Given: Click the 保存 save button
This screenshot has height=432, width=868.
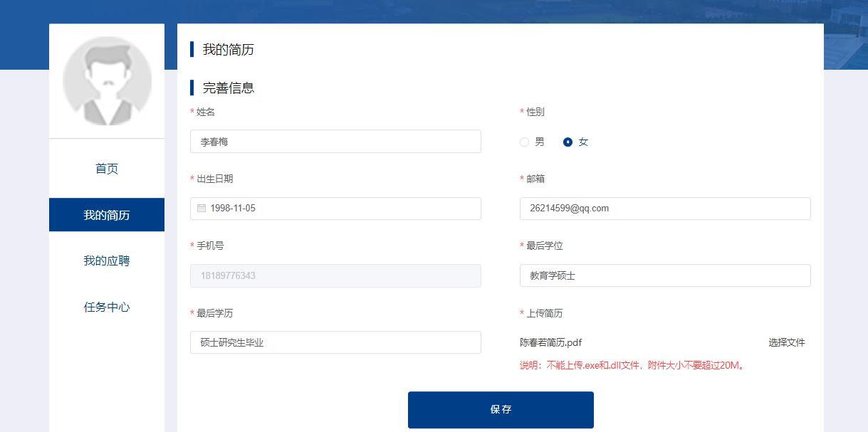Looking at the screenshot, I should [500, 409].
